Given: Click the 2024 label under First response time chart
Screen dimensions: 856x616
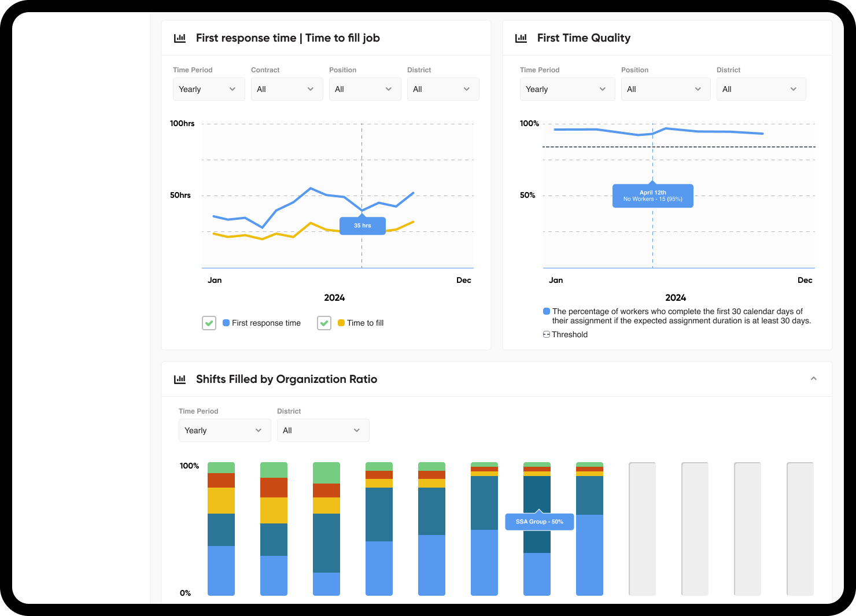Looking at the screenshot, I should (334, 297).
